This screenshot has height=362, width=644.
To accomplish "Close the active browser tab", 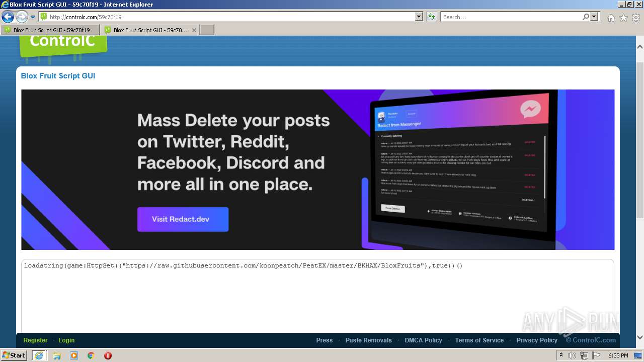I will pos(194,30).
